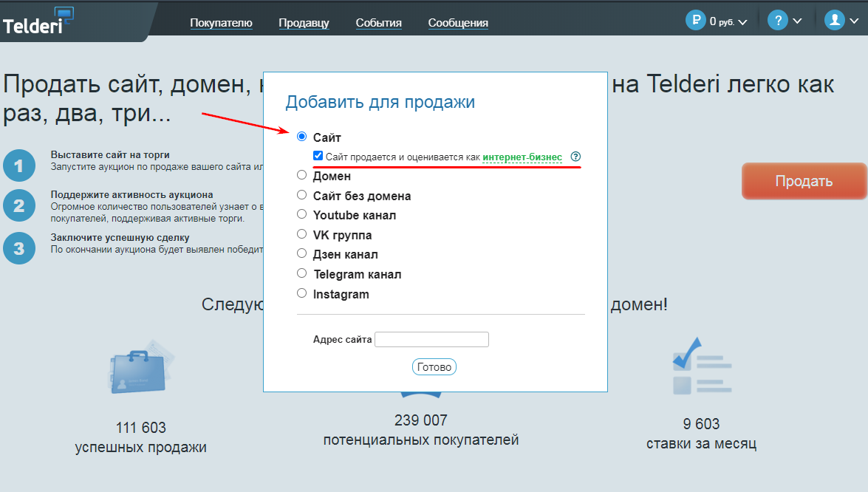Viewport: 868px width, 492px height.
Task: Click the Выставите сайт на торги heading
Action: [110, 155]
